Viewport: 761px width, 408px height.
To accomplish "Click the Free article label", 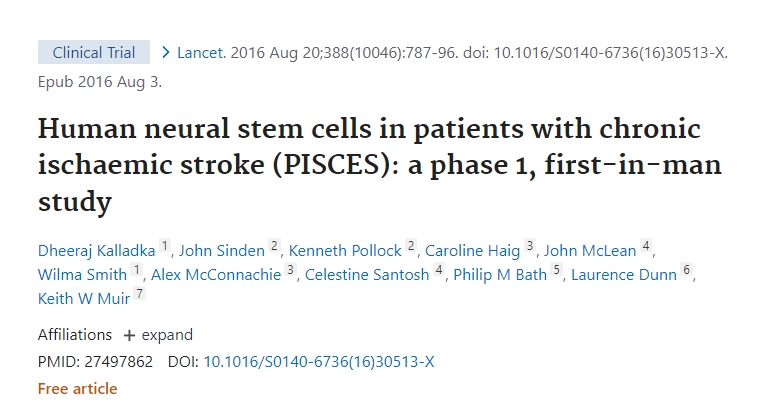I will (x=77, y=388).
